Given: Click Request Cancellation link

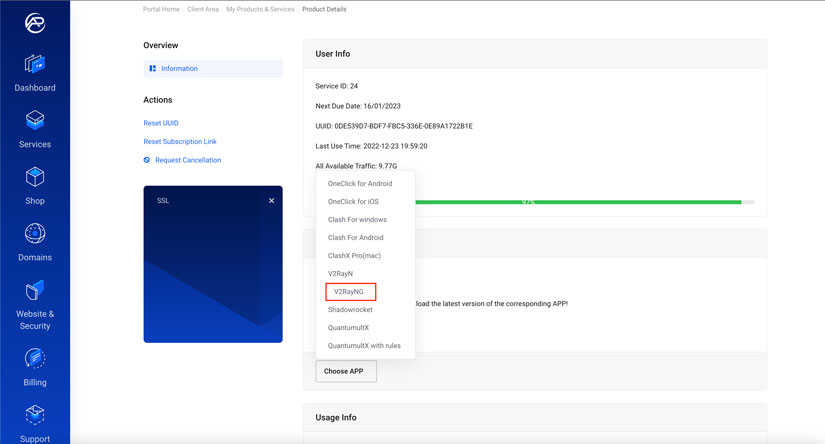Looking at the screenshot, I should 187,160.
